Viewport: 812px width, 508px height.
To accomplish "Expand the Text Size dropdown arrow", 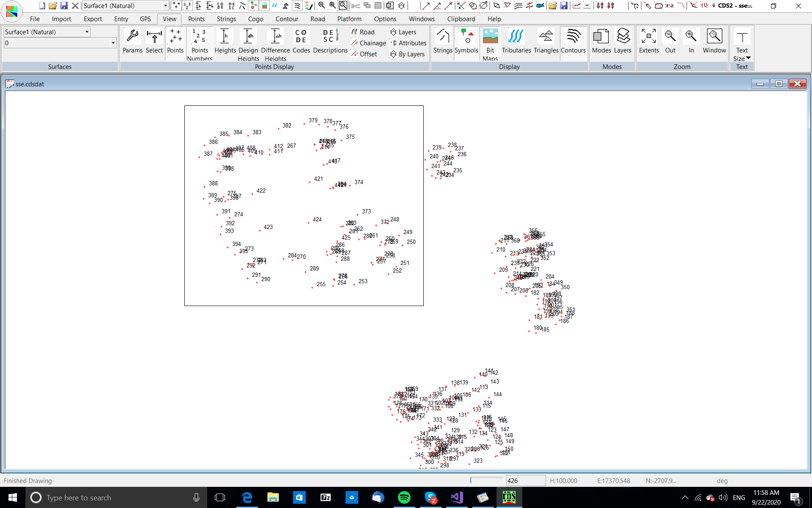I will (x=748, y=58).
